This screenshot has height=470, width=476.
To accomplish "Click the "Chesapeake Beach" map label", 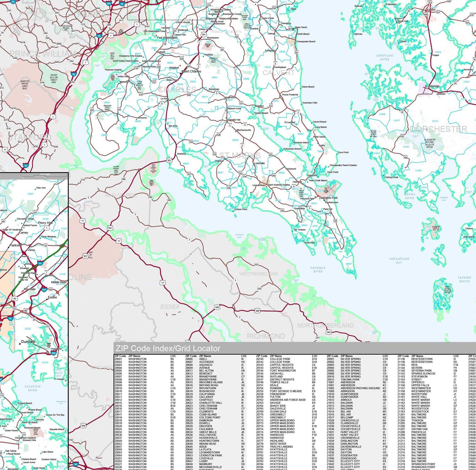I will (305, 42).
